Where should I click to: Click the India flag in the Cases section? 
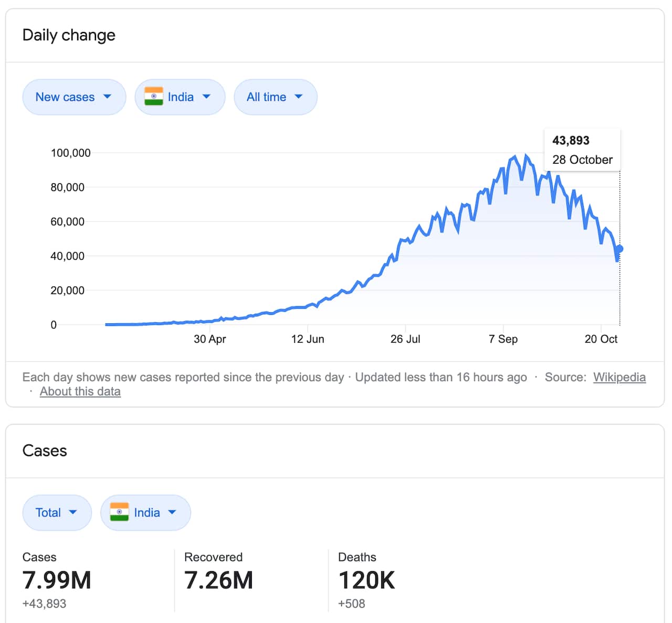120,513
